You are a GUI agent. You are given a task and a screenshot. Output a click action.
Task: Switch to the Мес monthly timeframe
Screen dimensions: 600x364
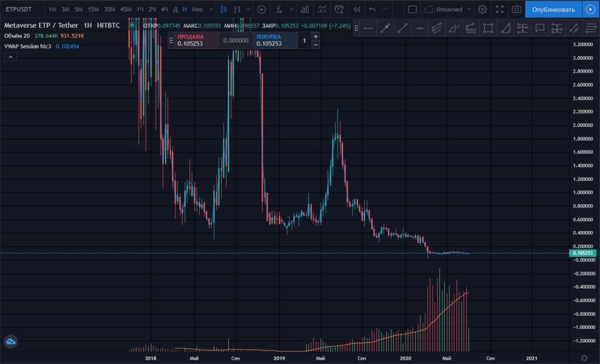(197, 9)
